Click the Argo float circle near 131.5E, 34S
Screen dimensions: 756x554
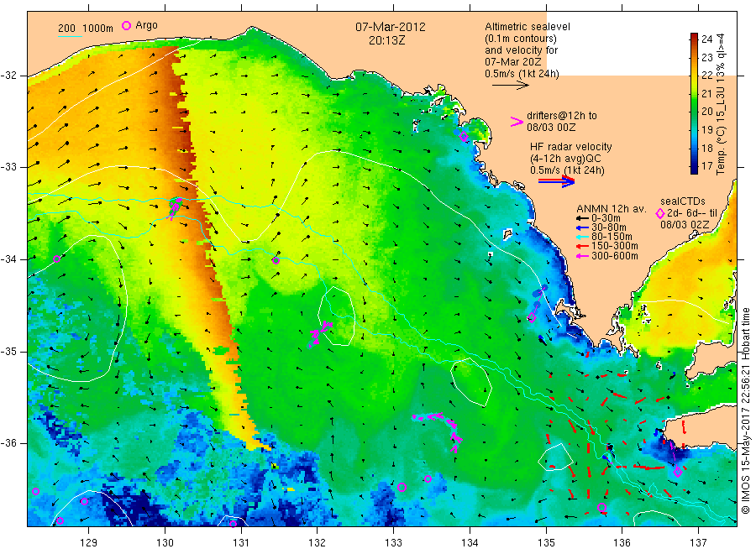click(276, 260)
